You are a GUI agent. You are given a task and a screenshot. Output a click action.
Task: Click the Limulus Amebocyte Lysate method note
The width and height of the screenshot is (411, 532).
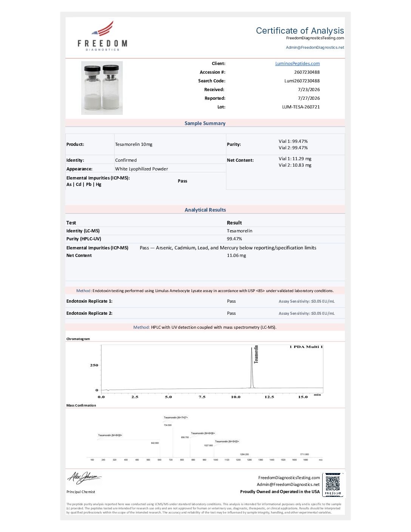tap(205, 291)
